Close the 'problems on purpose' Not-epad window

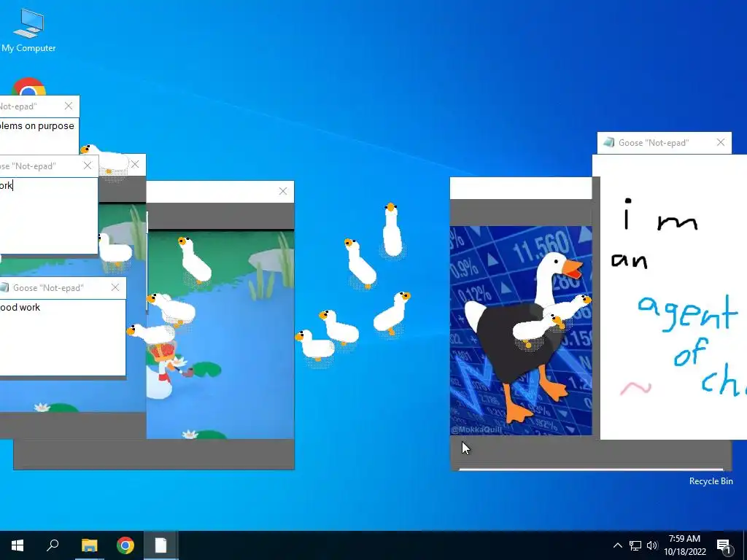click(69, 106)
